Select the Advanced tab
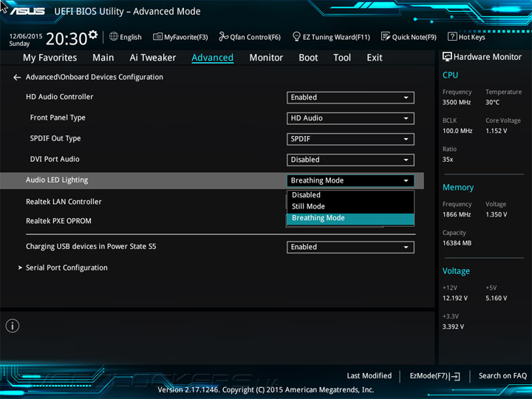This screenshot has width=532, height=399. [x=212, y=58]
